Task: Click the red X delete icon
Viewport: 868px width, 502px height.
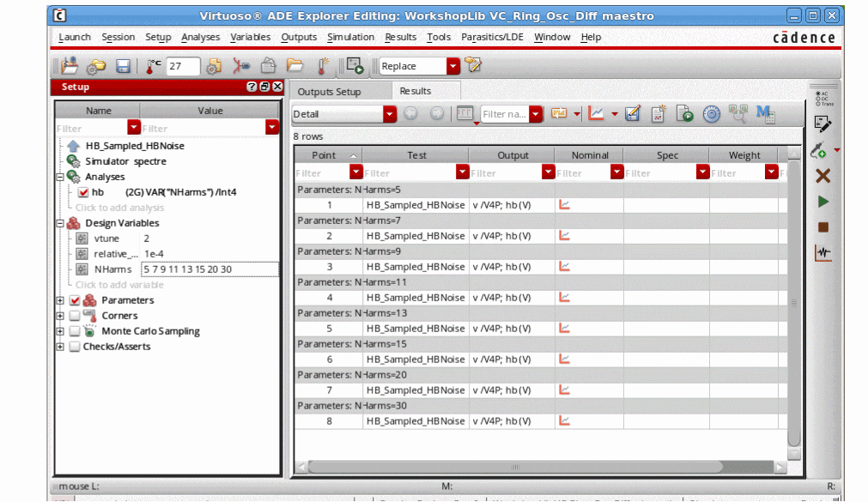Action: 822,176
